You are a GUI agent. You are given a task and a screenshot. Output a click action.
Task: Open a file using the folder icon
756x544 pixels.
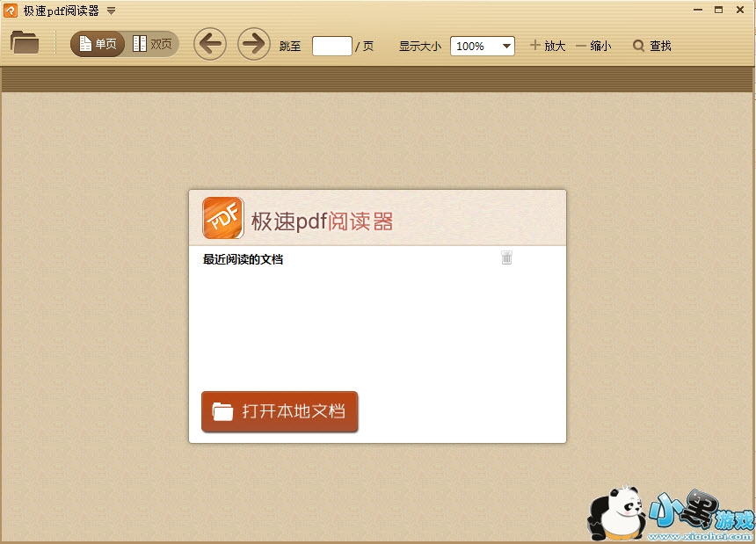click(x=24, y=42)
